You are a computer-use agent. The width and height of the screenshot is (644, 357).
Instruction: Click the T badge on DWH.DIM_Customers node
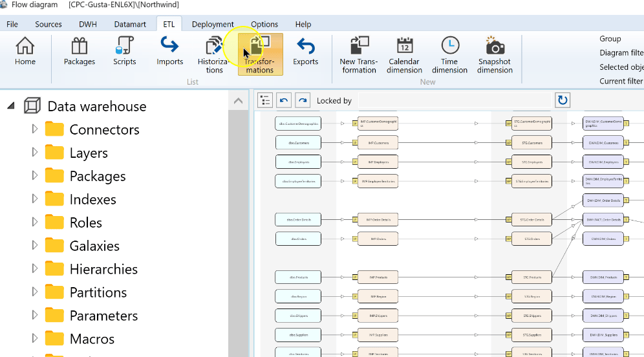[x=627, y=142]
